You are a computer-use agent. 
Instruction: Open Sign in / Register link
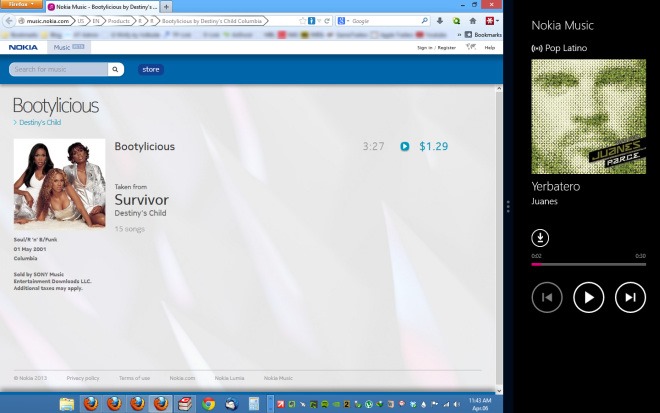click(436, 48)
